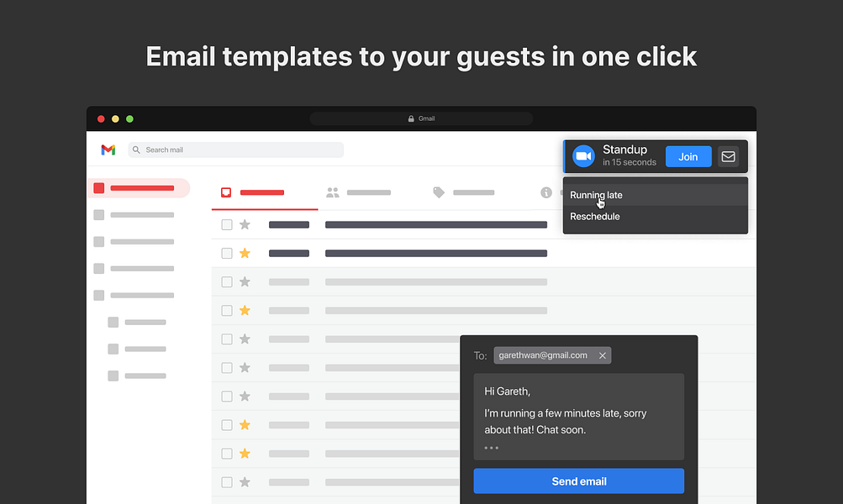The height and width of the screenshot is (504, 843).
Task: Click the 'in 15 seconds' countdown text
Action: (629, 162)
